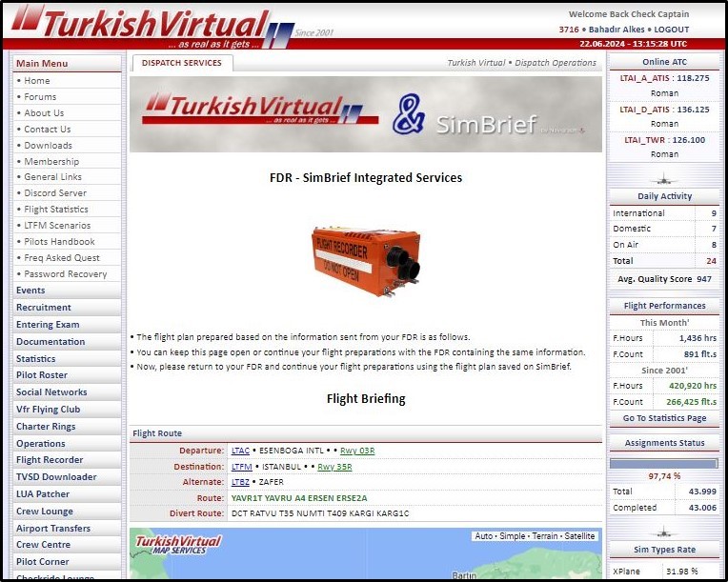728x582 pixels.
Task: Click Go To Statistics Page link
Action: tap(664, 418)
